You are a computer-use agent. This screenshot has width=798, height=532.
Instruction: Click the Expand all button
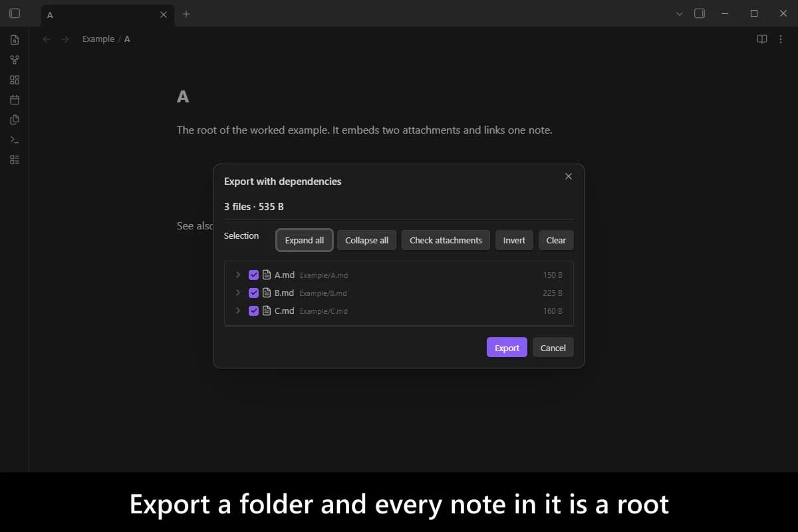click(305, 240)
